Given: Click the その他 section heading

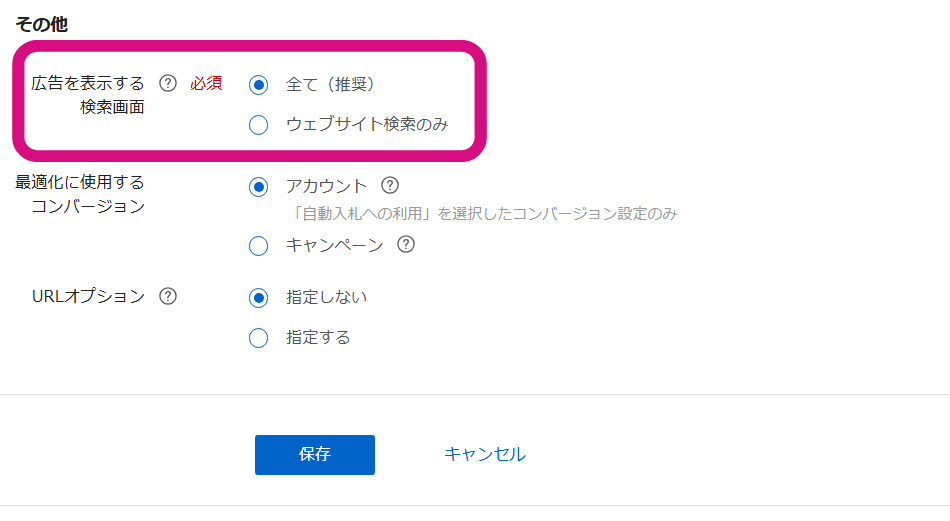Looking at the screenshot, I should click(x=41, y=24).
